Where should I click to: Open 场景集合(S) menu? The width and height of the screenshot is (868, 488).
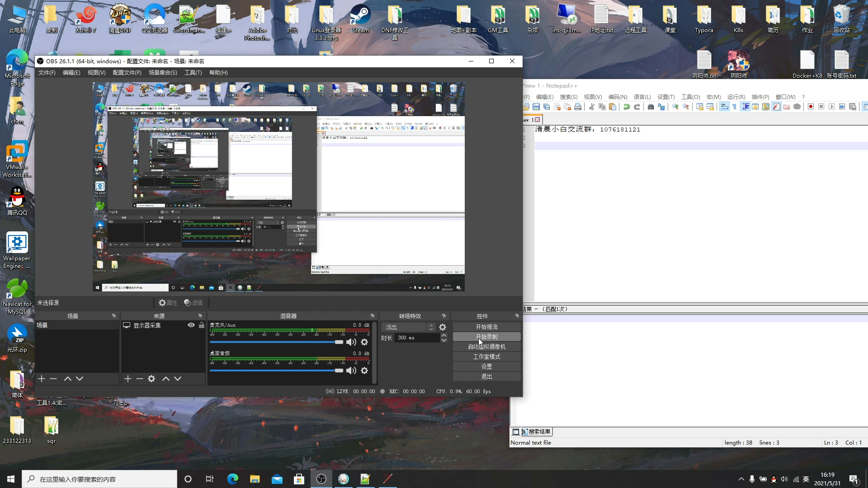(x=163, y=73)
